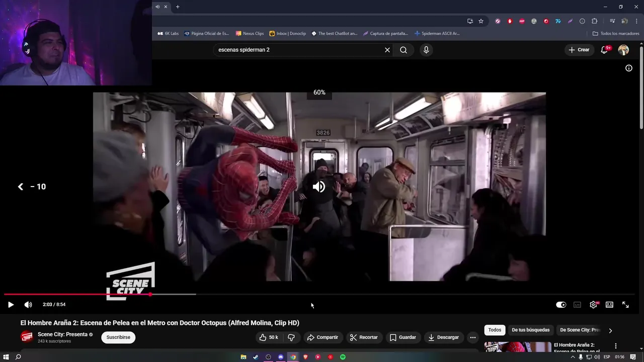Image resolution: width=644 pixels, height=362 pixels.
Task: Open the Chrome three-dot menu
Action: [636, 21]
